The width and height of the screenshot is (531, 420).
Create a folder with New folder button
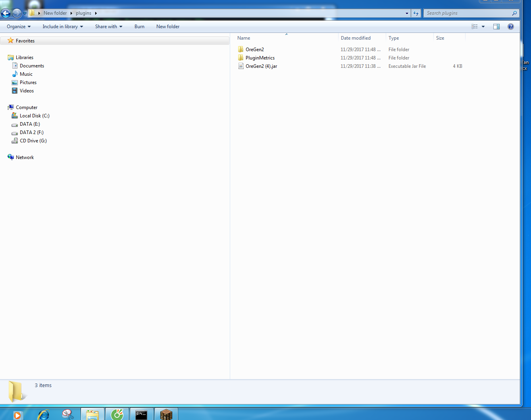click(x=168, y=27)
